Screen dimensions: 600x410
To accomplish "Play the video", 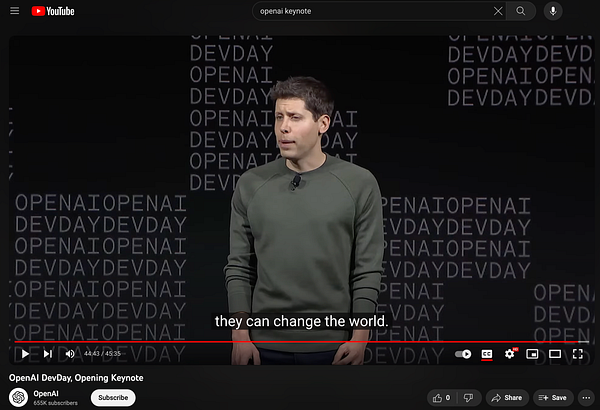I will click(25, 354).
